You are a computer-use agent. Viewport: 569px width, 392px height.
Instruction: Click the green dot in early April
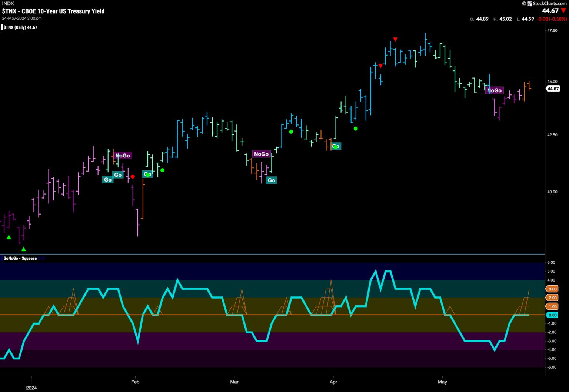(356, 129)
